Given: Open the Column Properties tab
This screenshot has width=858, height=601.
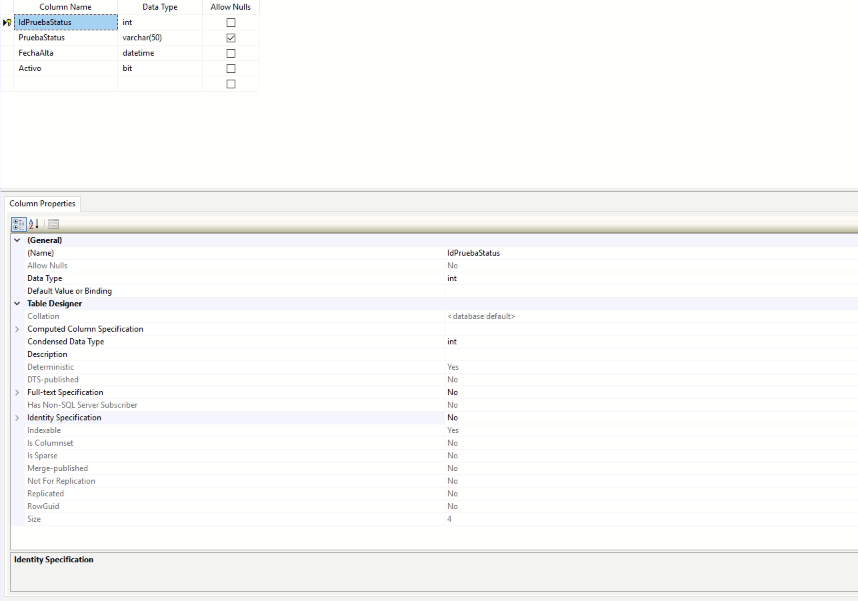Looking at the screenshot, I should tap(42, 204).
